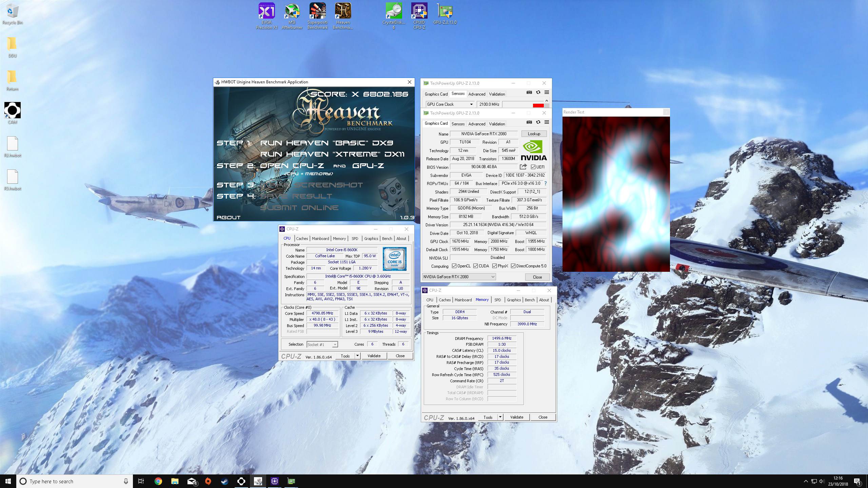This screenshot has width=868, height=488.
Task: Open GPU-Z.2.13.0 desktop icon
Action: click(445, 14)
